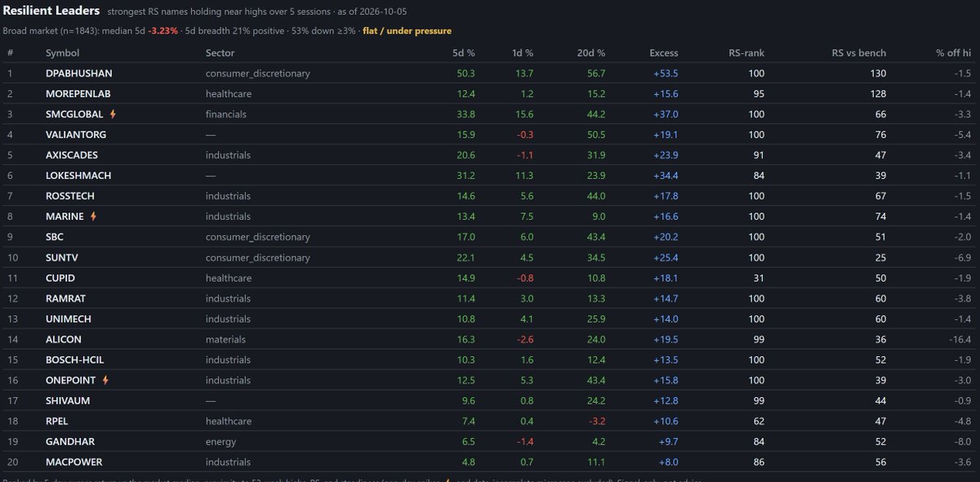Select the RPEL symbol
Image resolution: width=980 pixels, height=482 pixels.
point(58,421)
